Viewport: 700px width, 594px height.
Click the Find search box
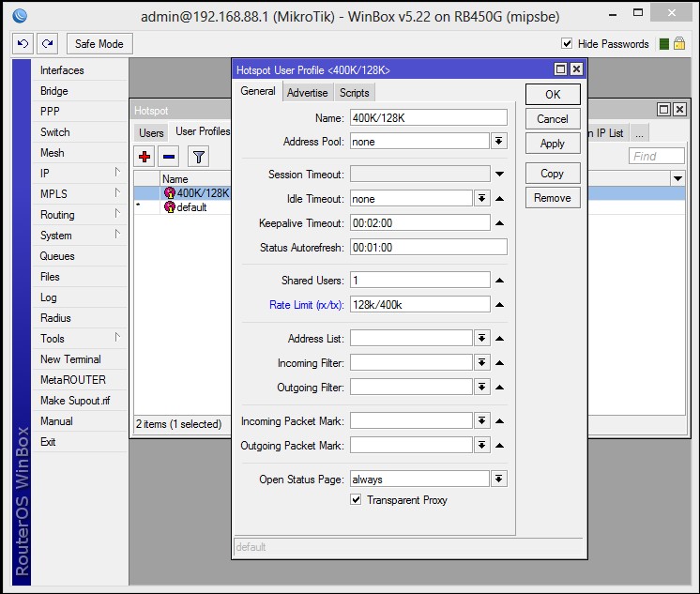(656, 157)
